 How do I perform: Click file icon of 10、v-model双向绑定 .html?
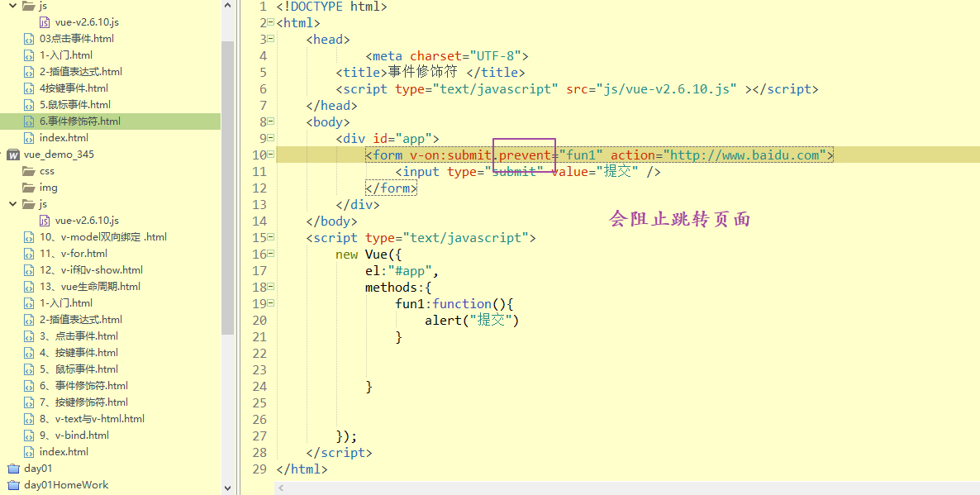click(x=29, y=237)
